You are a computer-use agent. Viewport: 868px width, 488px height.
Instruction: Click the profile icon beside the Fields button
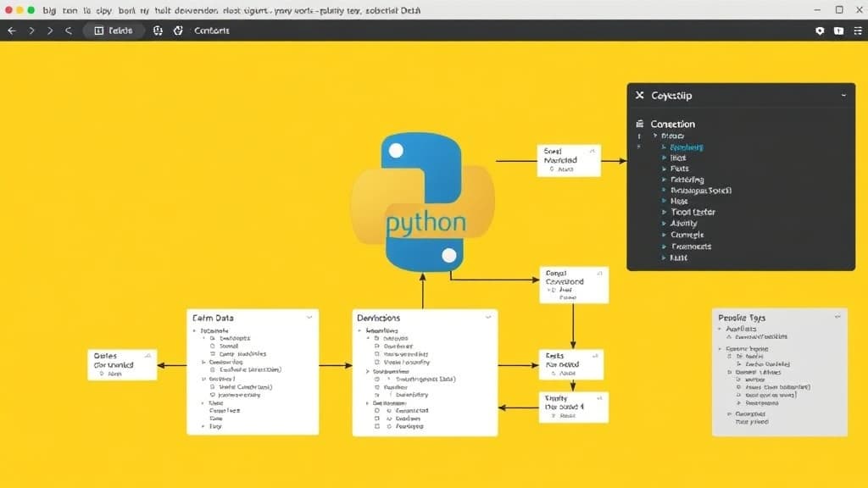[159, 30]
